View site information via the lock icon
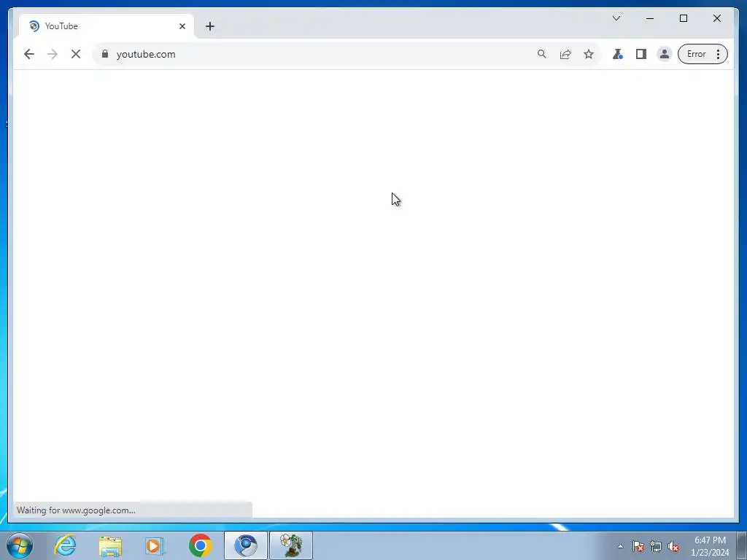 tap(105, 54)
